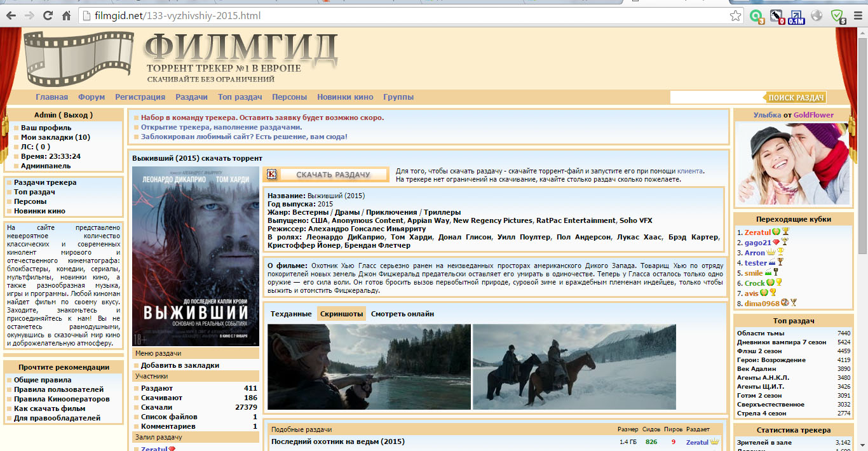Screen dimensions: 868x451
Task: Open Ваш профиль link
Action: [46, 128]
